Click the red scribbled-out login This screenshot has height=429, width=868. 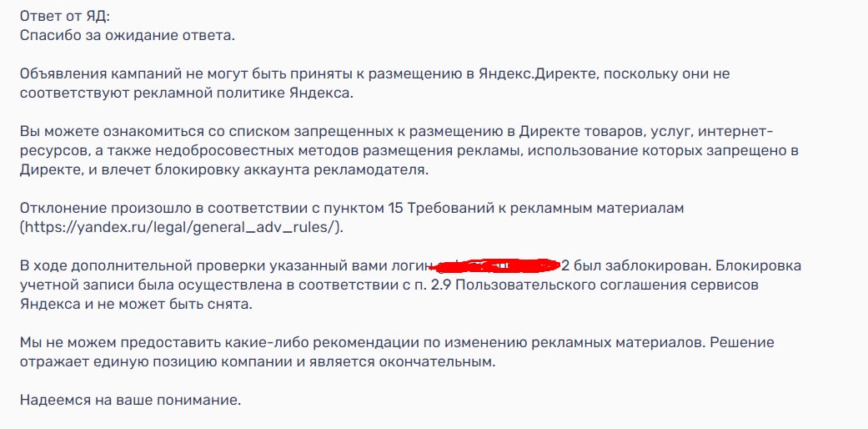click(496, 266)
